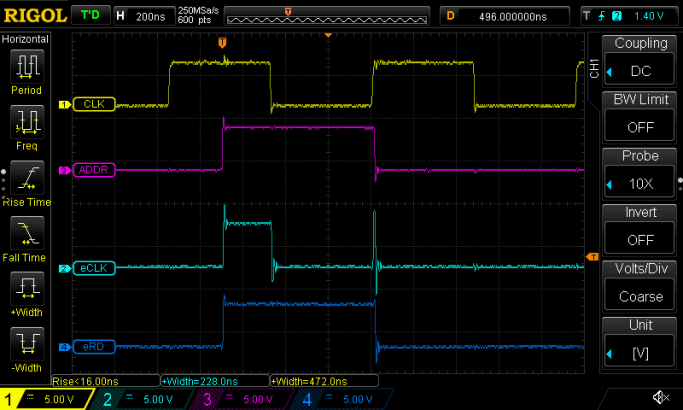Select channel 1 5.00 V scale tab
This screenshot has height=410, width=683.
(47, 399)
